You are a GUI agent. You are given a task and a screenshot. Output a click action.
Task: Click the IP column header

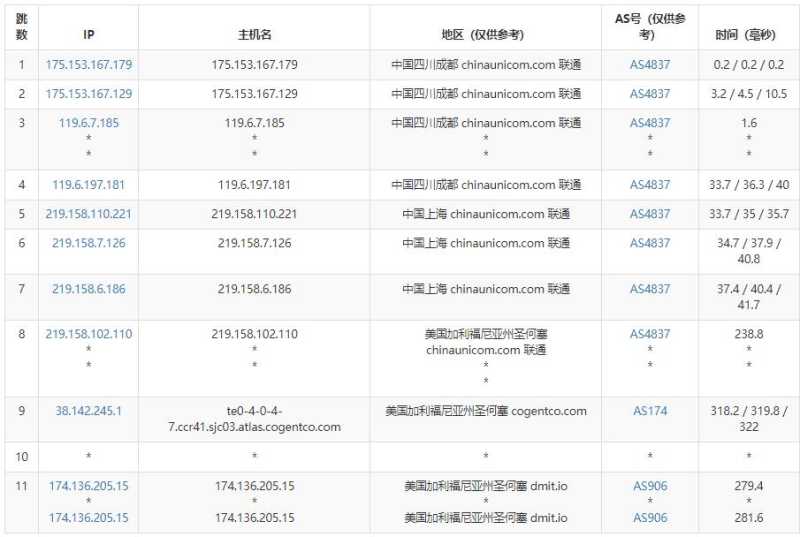point(89,35)
